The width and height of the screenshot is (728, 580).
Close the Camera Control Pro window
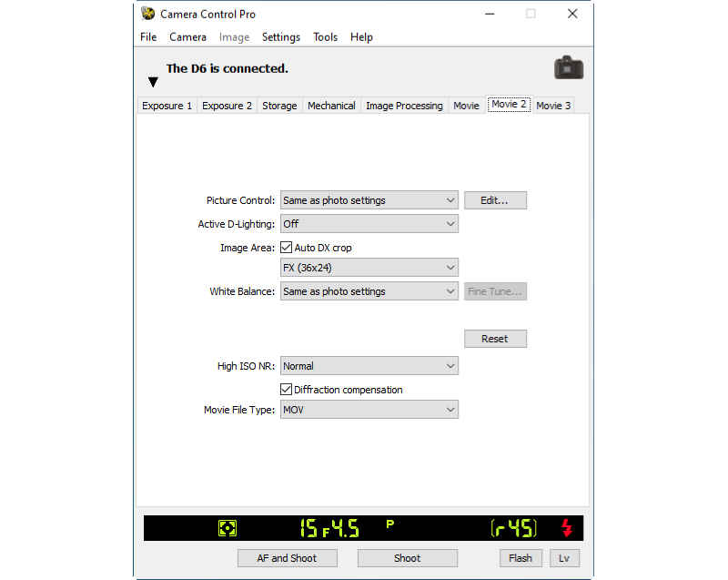pyautogui.click(x=572, y=14)
